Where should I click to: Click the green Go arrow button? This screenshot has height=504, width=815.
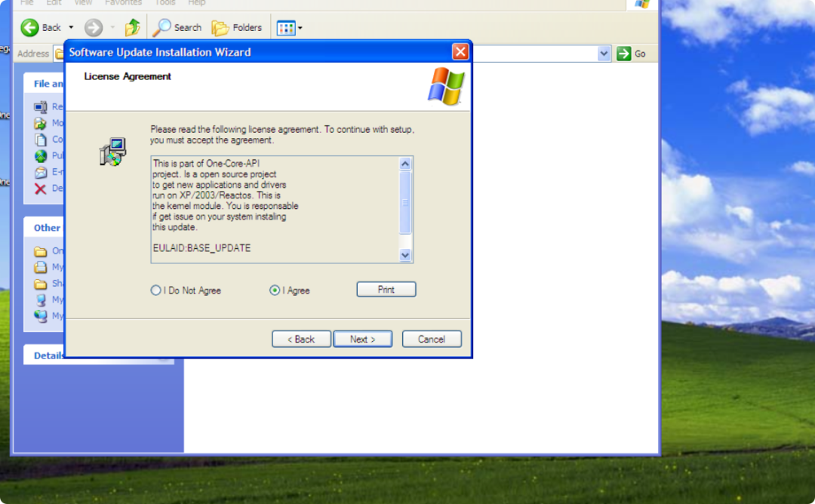(624, 54)
